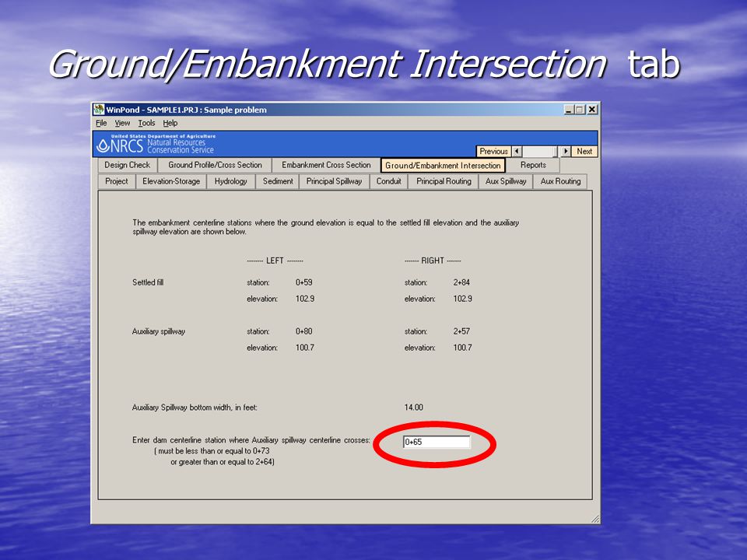Select the Embankment Cross Section tab

(326, 165)
